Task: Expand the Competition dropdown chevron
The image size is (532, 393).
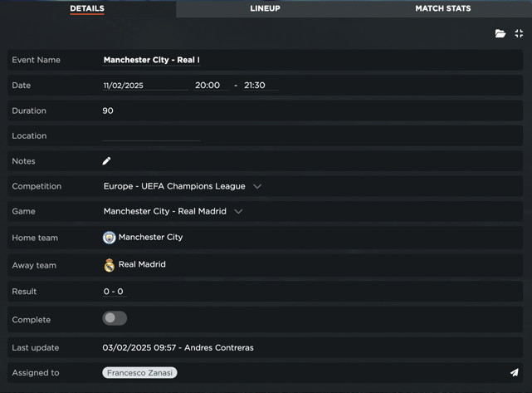Action: pos(257,186)
